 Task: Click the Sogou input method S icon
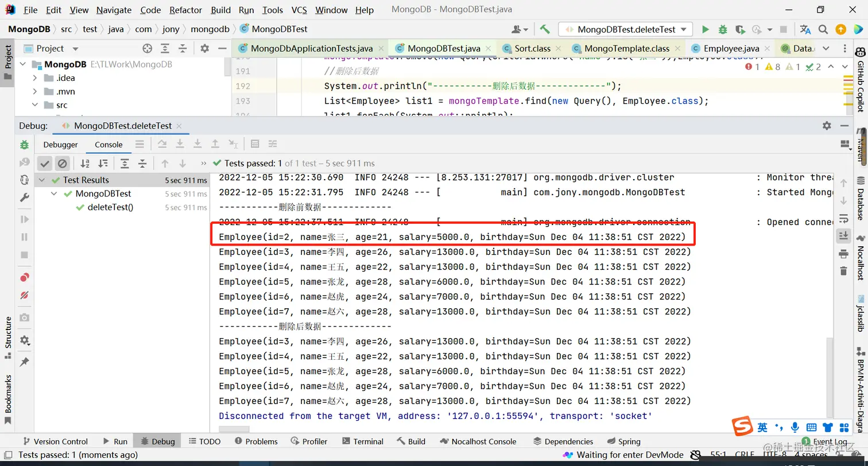point(742,427)
